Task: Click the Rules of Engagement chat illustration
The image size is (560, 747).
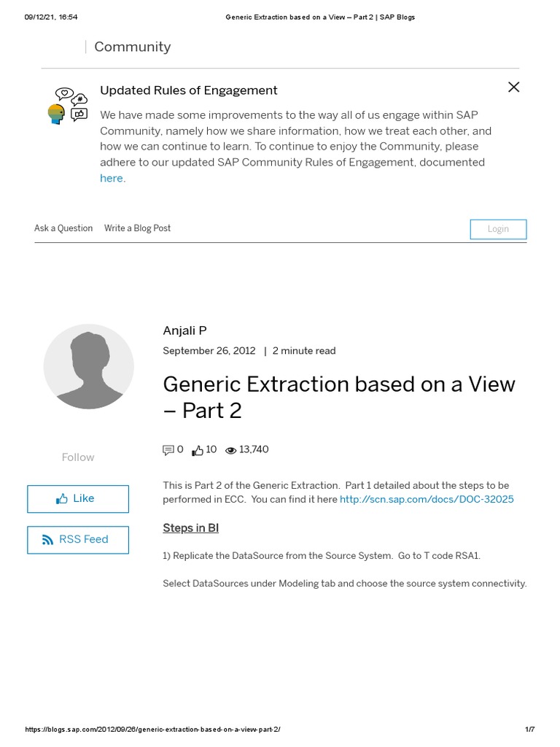Action: point(71,105)
